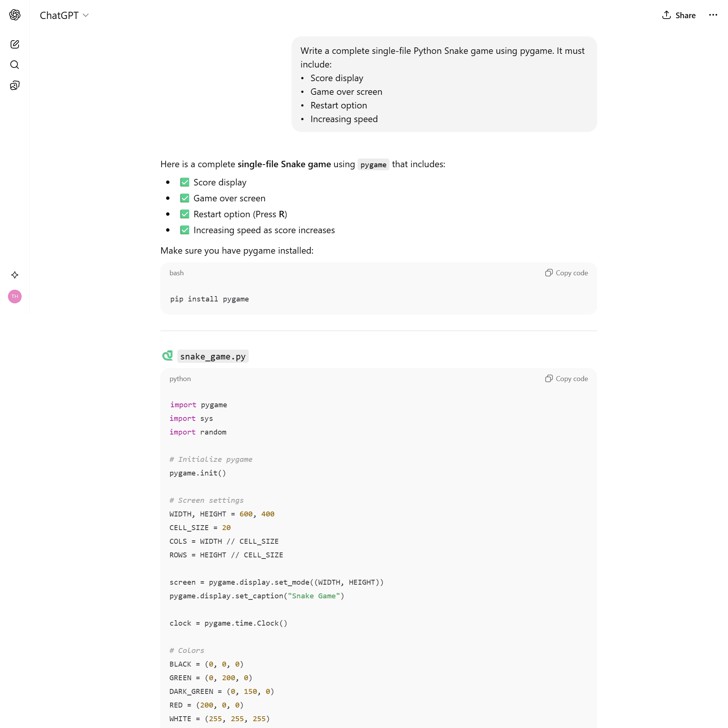Open the Library images icon
Screen dimensions: 728x728
[15, 85]
